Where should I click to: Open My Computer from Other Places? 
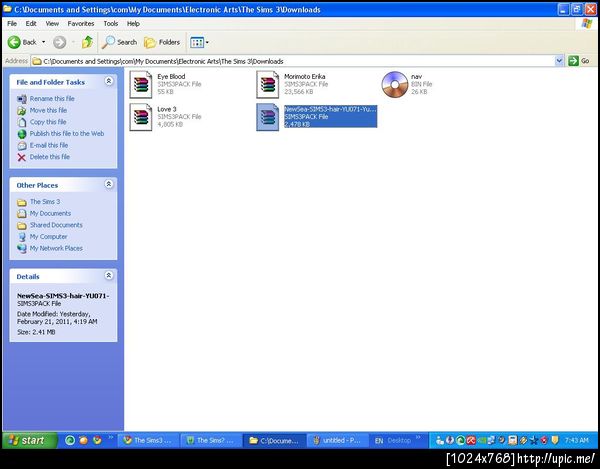49,237
